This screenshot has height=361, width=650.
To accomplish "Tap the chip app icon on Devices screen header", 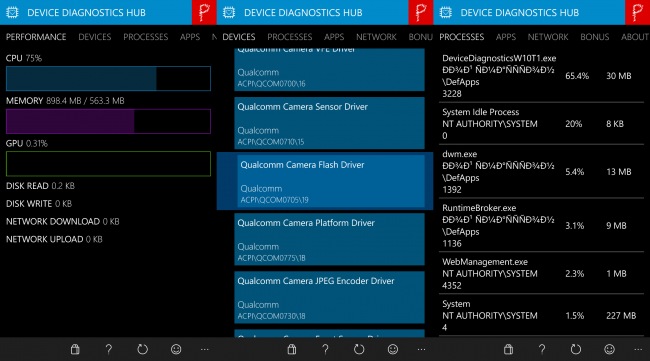I will [229, 12].
